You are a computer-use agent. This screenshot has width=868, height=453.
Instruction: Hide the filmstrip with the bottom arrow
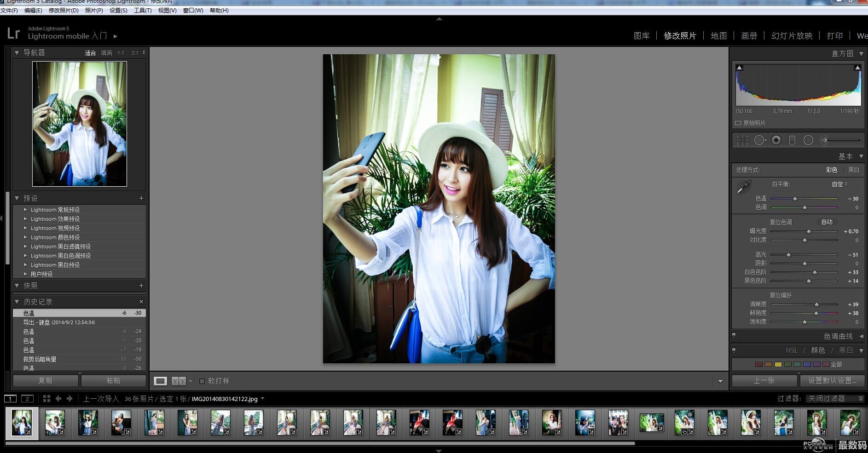coord(439,451)
